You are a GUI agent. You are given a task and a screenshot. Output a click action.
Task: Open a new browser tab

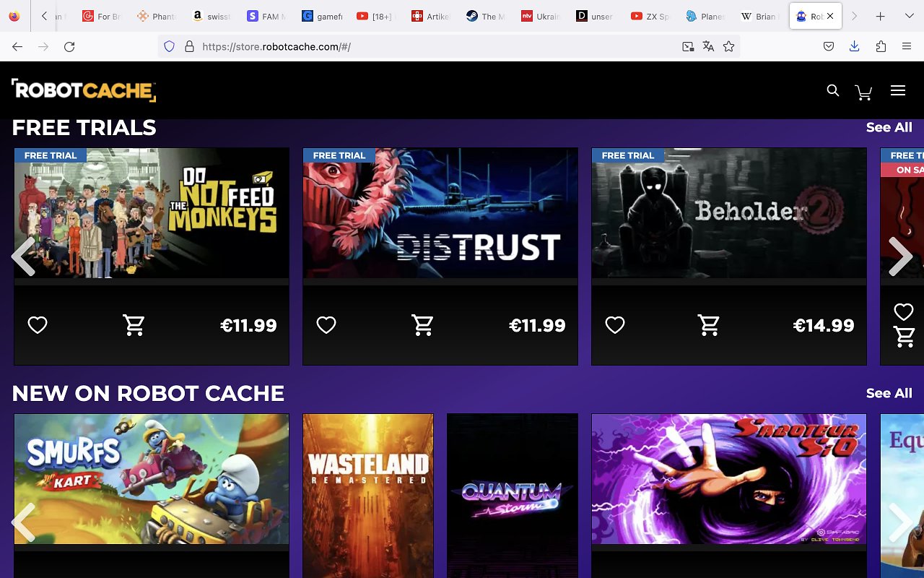[880, 16]
